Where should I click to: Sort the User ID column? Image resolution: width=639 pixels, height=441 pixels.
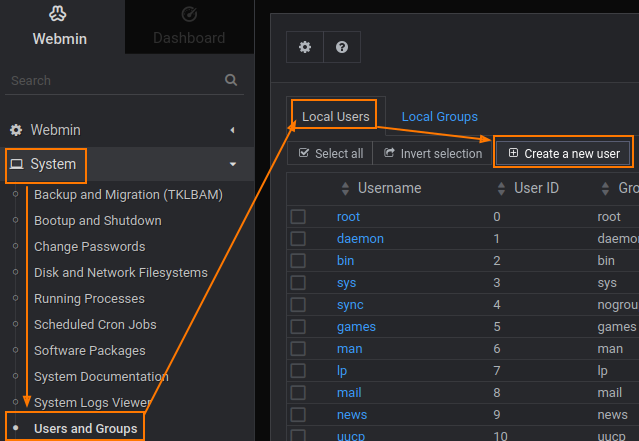pos(502,188)
